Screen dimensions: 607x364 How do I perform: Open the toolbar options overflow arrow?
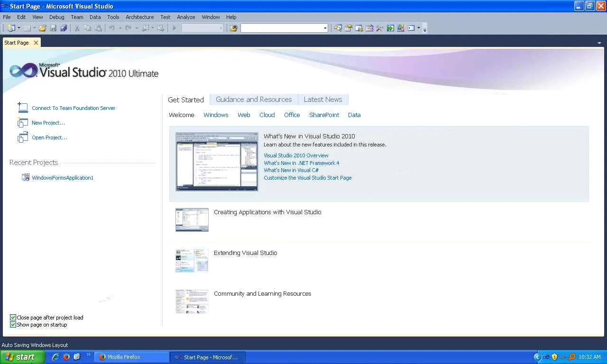tap(425, 29)
